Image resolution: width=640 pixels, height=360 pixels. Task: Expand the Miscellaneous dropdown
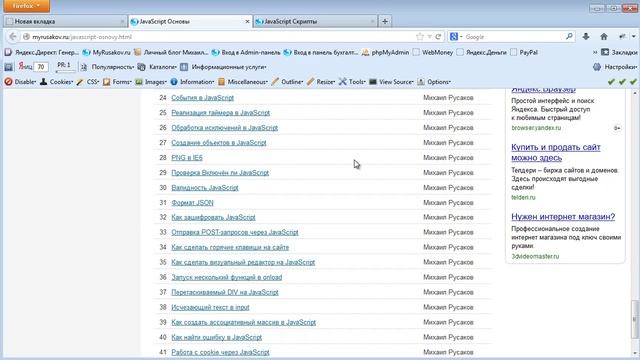coord(242,82)
